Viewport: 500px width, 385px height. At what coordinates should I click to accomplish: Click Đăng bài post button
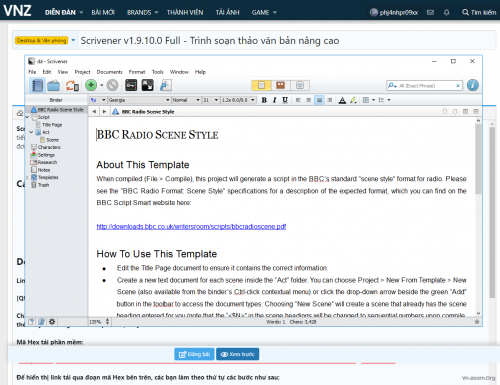coord(195,354)
